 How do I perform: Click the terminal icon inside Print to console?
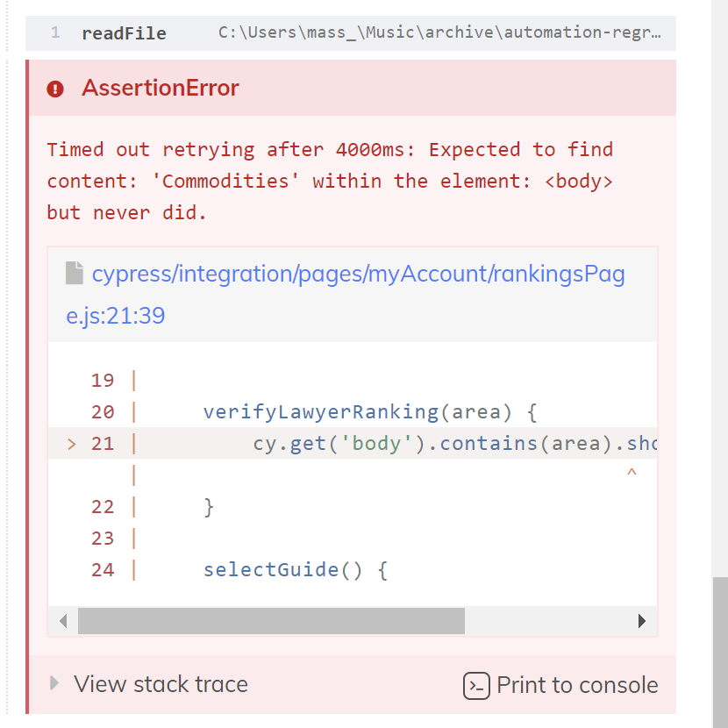pos(476,686)
